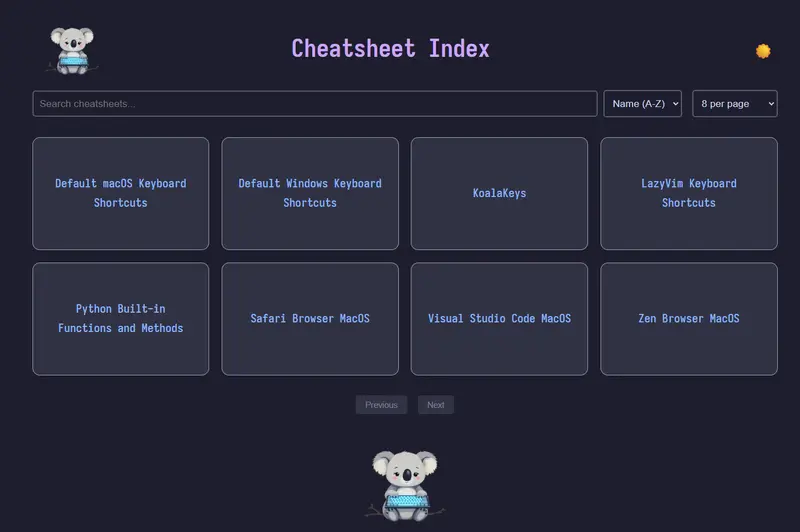Click the koala logo in the header

point(71,50)
